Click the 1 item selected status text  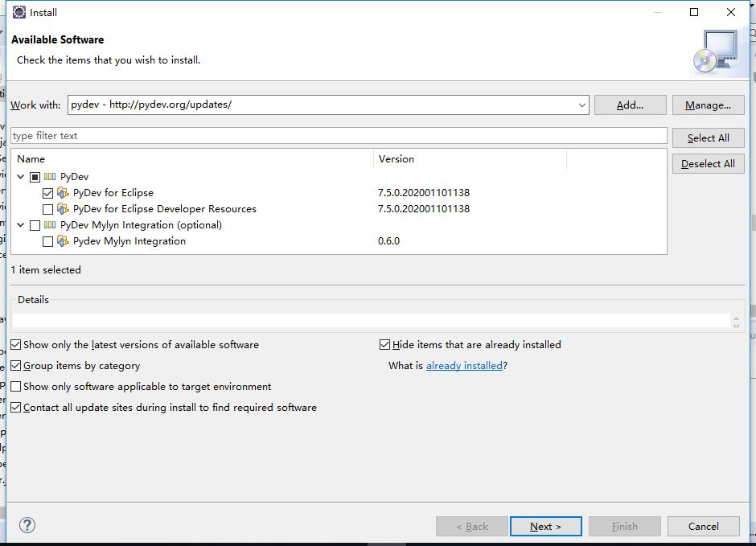pos(46,270)
